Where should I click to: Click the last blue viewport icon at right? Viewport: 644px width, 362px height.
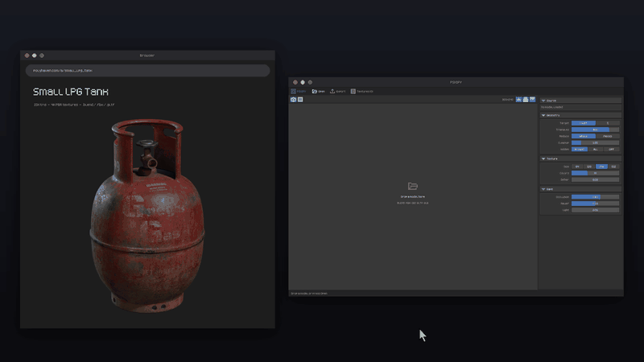532,99
